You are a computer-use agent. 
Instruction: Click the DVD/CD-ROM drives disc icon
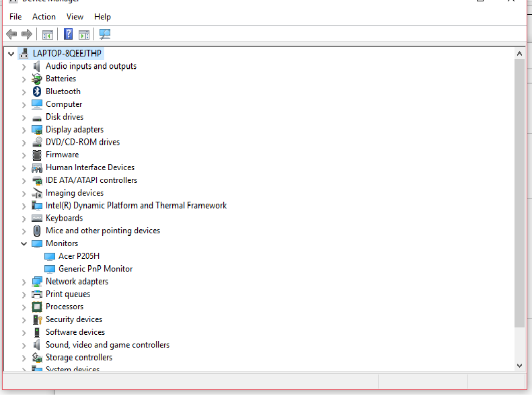tap(37, 142)
